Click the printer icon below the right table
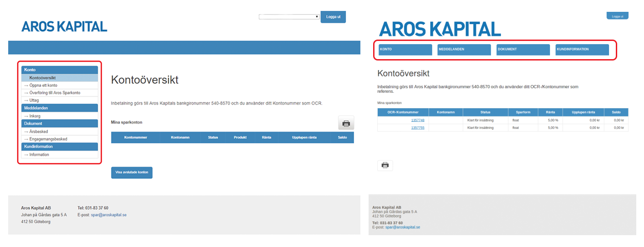Screen dimensions: 644x247 [x=385, y=166]
